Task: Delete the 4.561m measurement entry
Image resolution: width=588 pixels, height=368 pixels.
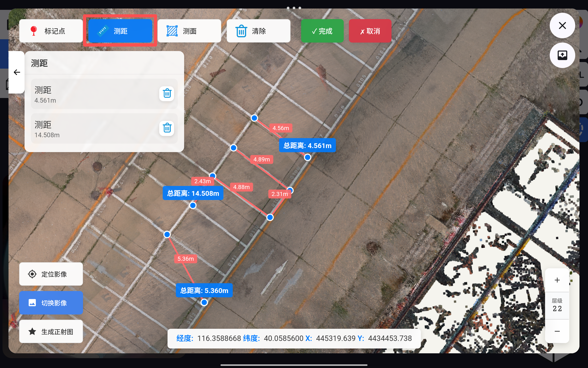Action: 167,94
